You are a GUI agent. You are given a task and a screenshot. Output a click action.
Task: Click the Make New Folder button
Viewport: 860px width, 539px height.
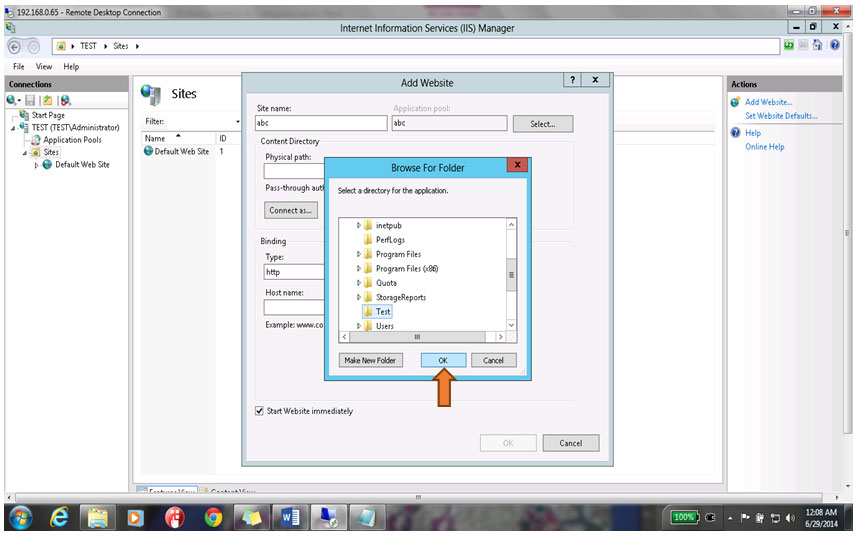point(370,360)
